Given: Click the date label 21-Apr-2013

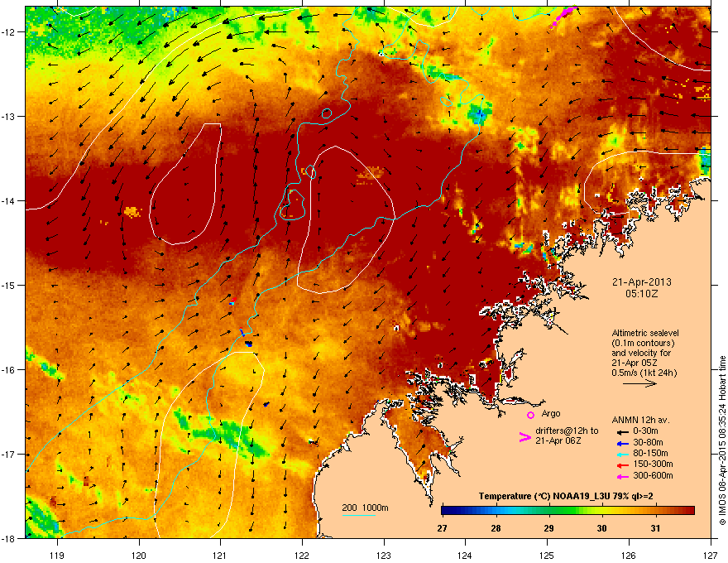Looking at the screenshot, I should (x=642, y=282).
